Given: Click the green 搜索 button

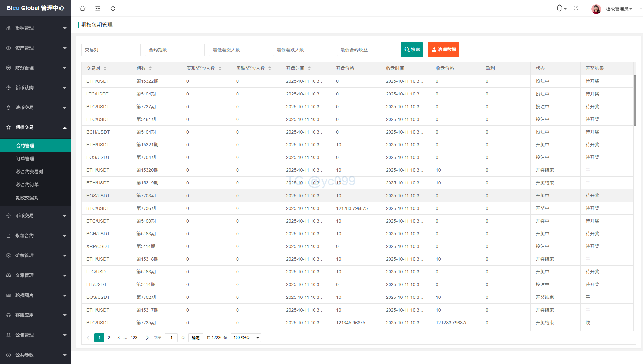Looking at the screenshot, I should pos(412,50).
